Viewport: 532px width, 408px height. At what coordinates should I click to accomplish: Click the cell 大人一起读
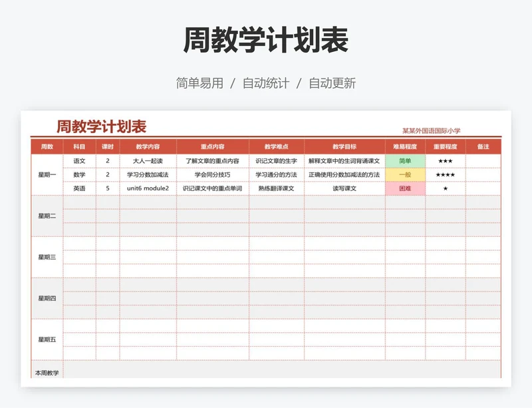point(148,161)
